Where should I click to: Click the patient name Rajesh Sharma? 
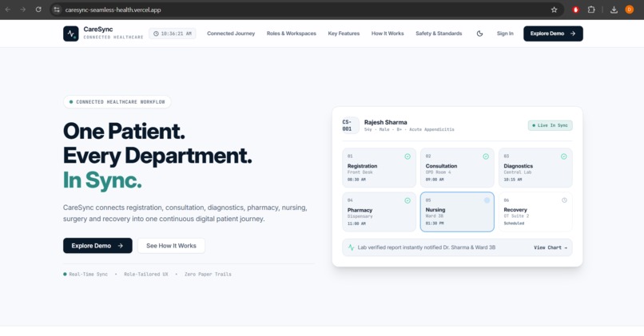[385, 122]
